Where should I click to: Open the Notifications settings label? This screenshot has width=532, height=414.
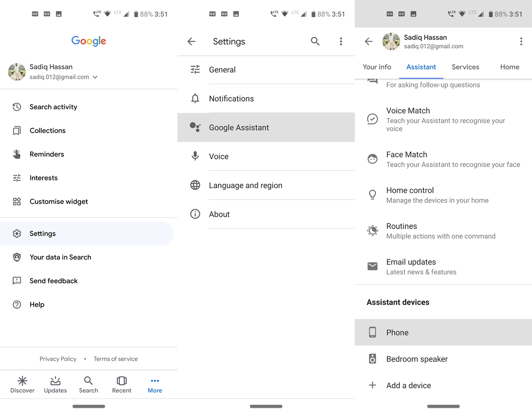click(231, 99)
